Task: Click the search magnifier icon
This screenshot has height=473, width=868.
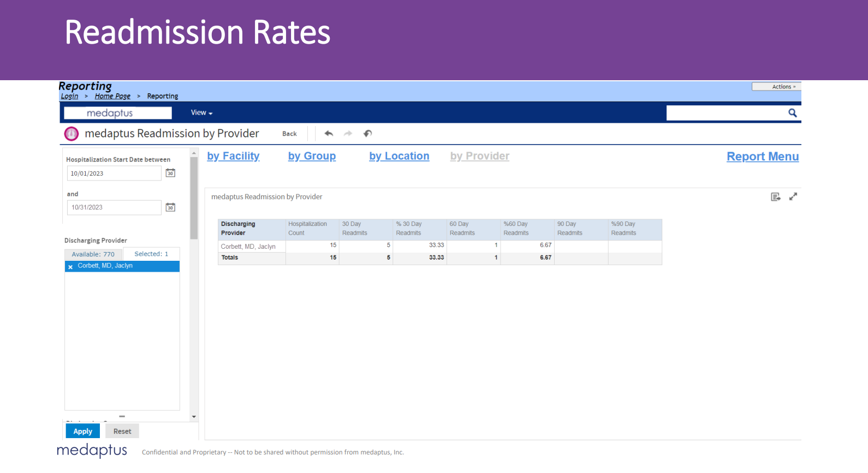Action: click(792, 113)
